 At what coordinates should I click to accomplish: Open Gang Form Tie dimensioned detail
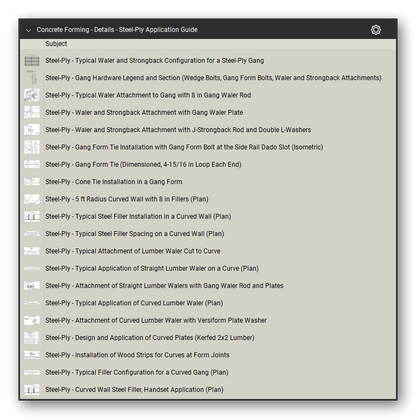click(x=143, y=165)
